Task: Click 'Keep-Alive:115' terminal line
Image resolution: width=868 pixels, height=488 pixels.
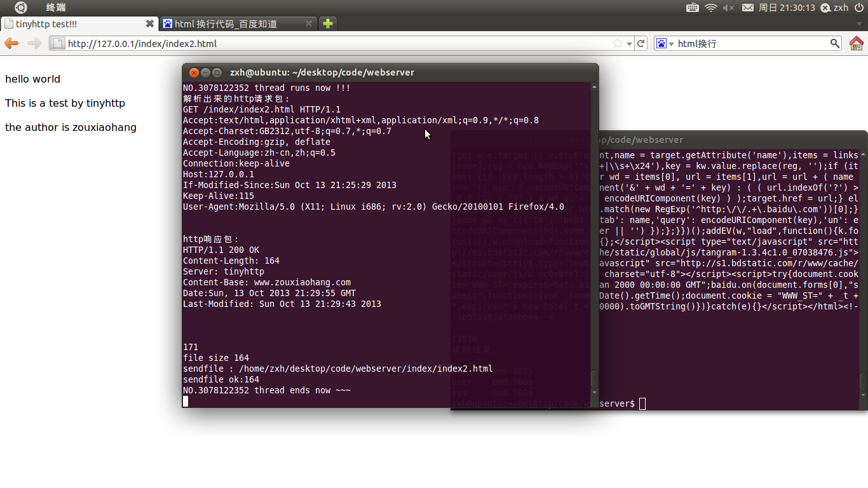Action: (219, 196)
